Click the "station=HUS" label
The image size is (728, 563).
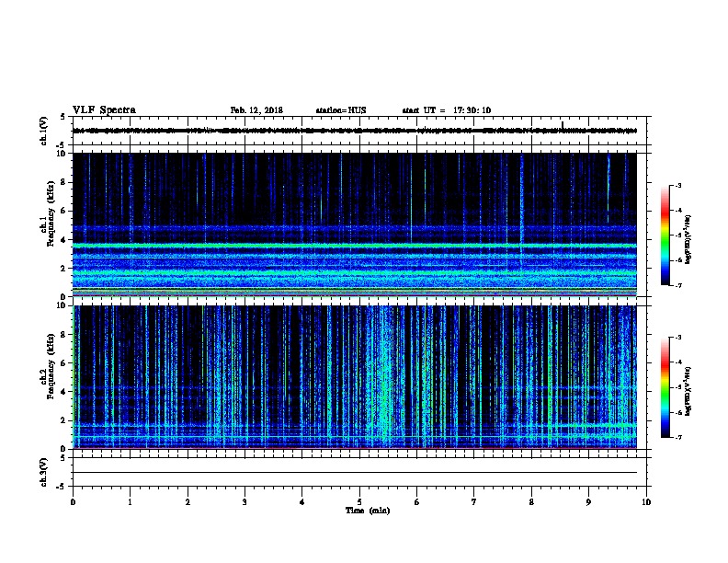point(341,110)
